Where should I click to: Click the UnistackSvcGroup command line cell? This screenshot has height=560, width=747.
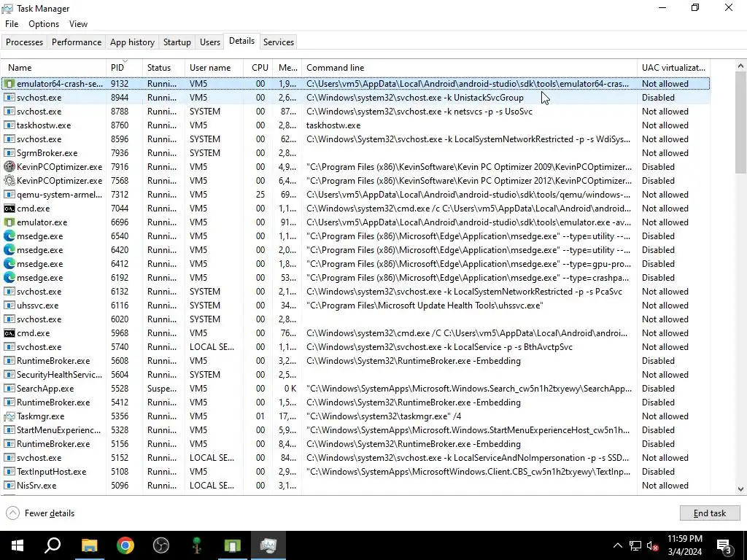(x=415, y=98)
